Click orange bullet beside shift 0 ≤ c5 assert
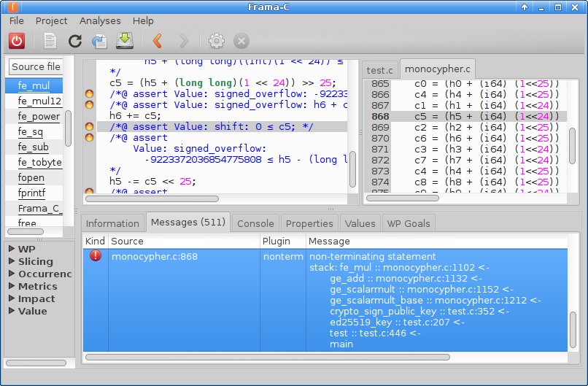 tap(89, 126)
